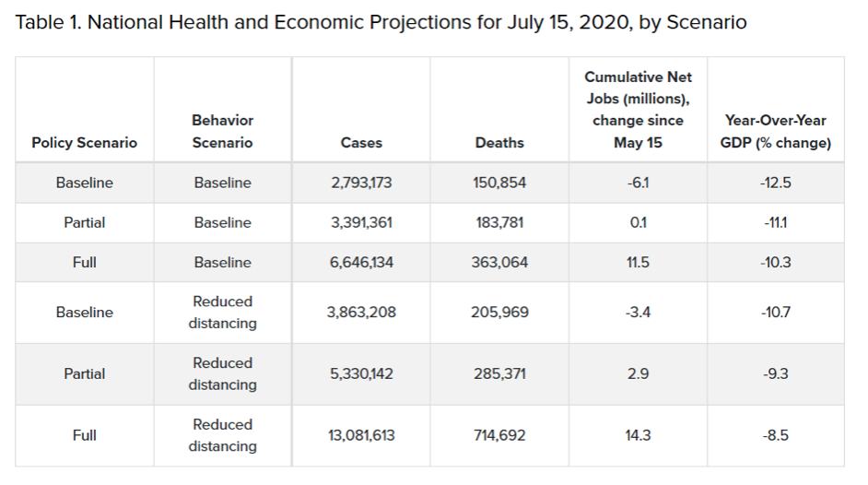Click the GDP value -8.5
868x485 pixels.
(776, 435)
